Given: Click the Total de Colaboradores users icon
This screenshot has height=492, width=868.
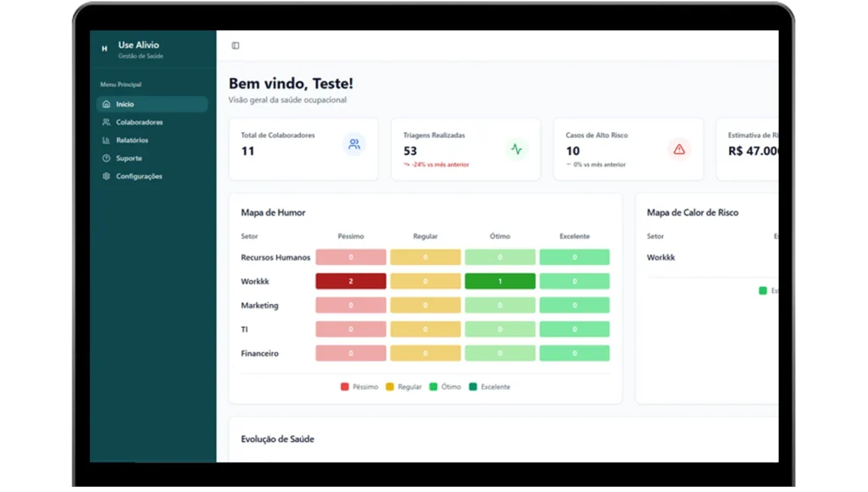Looking at the screenshot, I should click(x=353, y=145).
